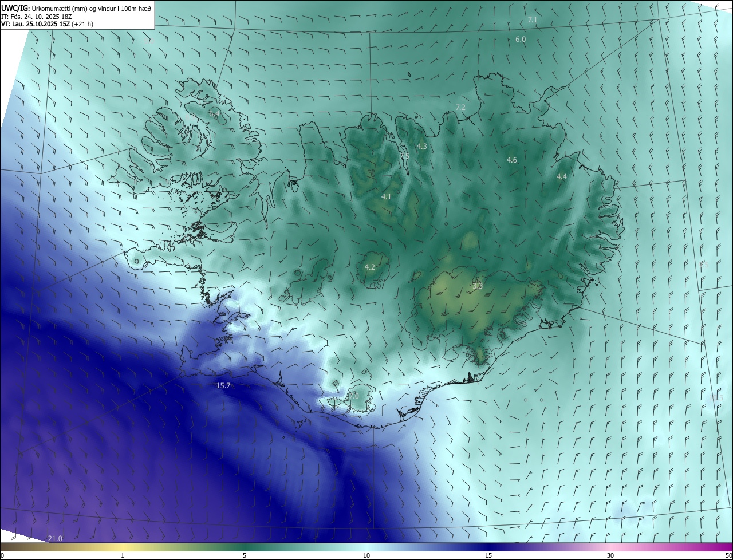Click the 4.4 value label
This screenshot has width=733, height=560.
click(562, 177)
